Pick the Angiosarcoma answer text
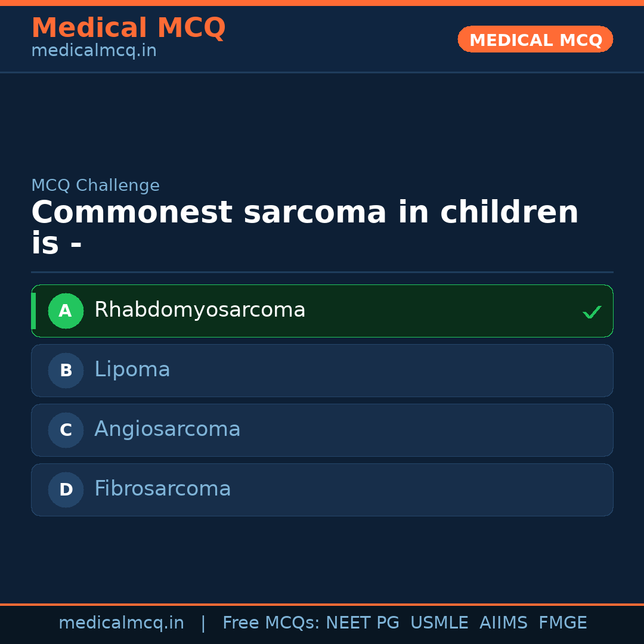644x644 pixels. (x=168, y=429)
